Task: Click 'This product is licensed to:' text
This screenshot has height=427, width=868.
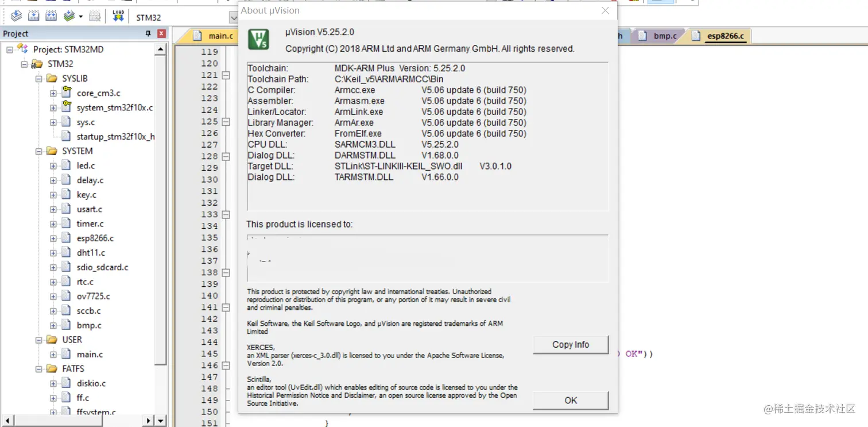Action: 300,224
